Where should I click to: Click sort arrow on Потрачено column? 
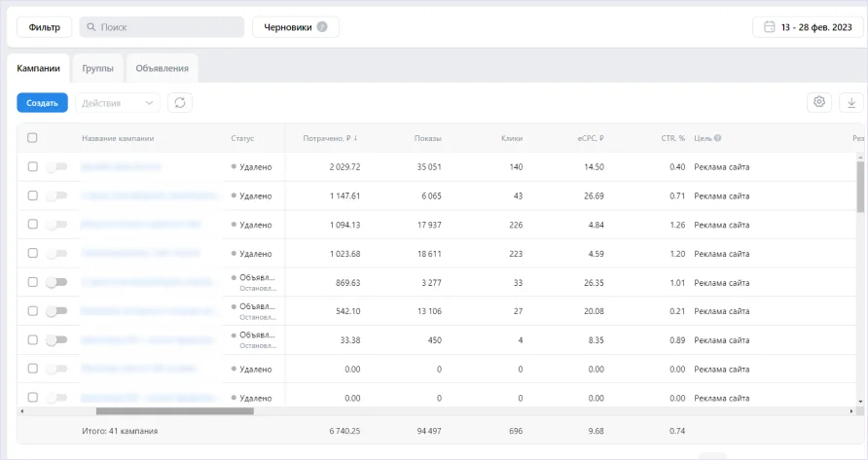point(355,138)
